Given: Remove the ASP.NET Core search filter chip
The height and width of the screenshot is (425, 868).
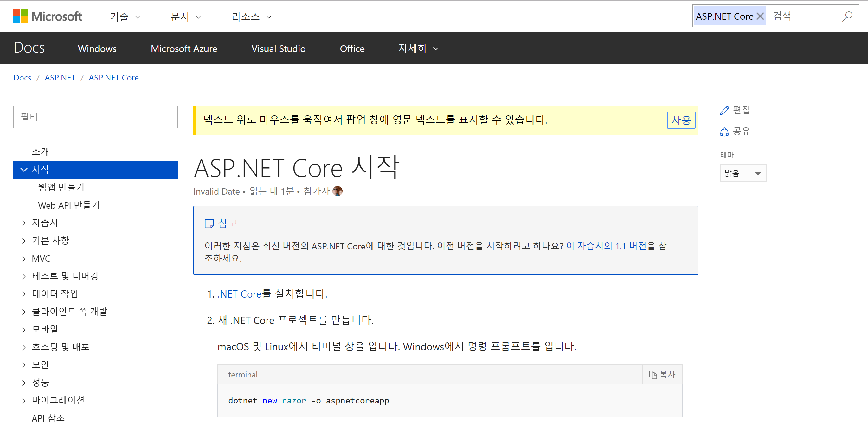Looking at the screenshot, I should coord(760,16).
